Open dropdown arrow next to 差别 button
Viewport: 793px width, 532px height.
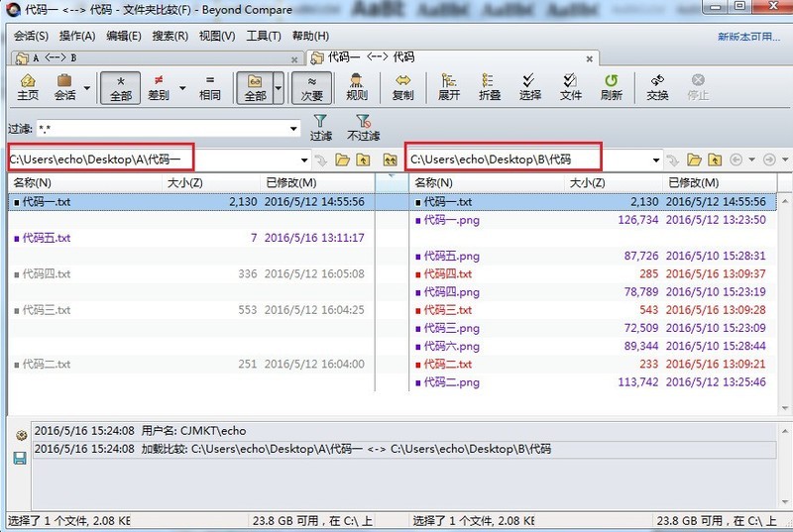pos(182,88)
